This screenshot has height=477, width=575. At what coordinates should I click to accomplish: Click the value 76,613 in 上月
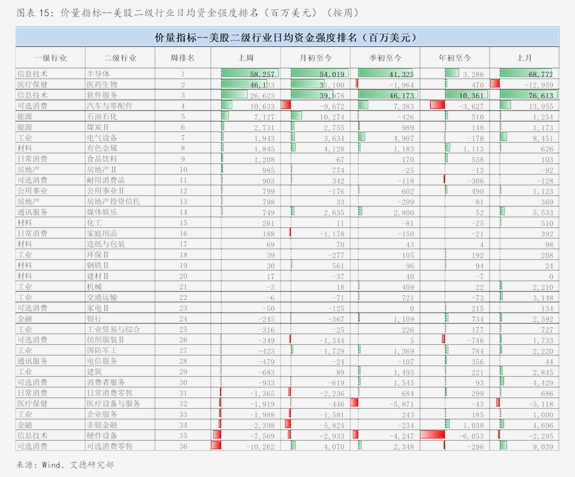[x=541, y=96]
